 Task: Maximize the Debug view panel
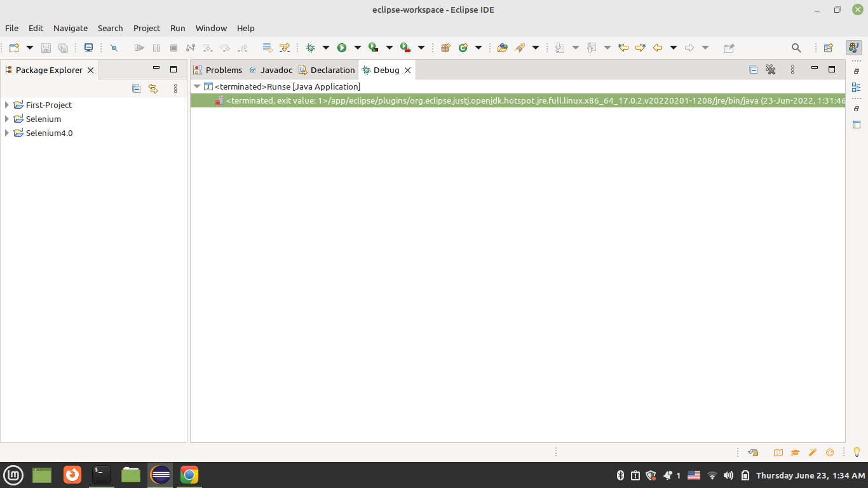pos(832,69)
